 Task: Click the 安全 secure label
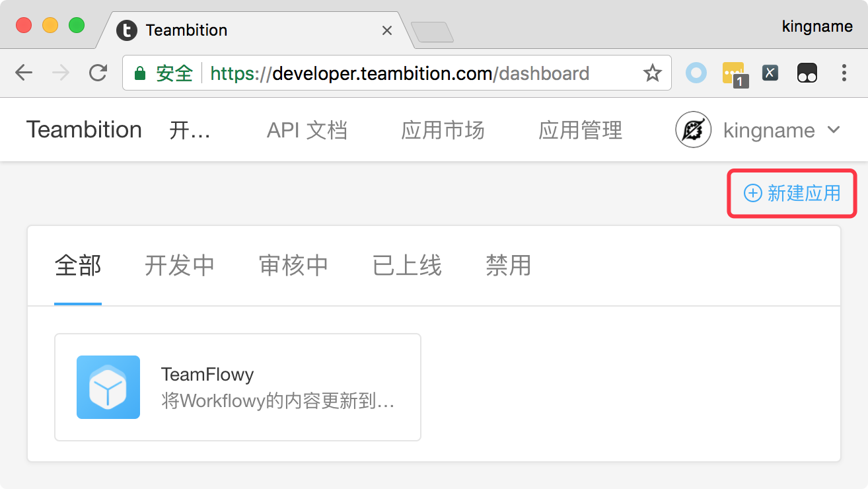tap(174, 73)
